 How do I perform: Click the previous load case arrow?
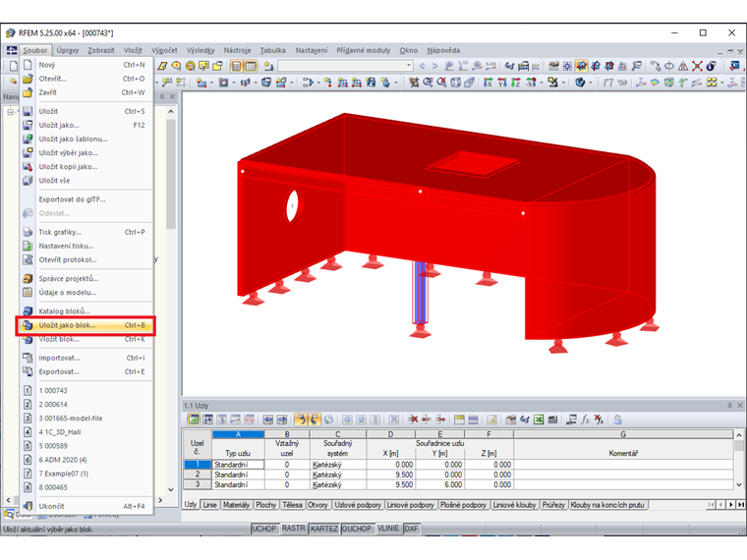click(x=422, y=66)
